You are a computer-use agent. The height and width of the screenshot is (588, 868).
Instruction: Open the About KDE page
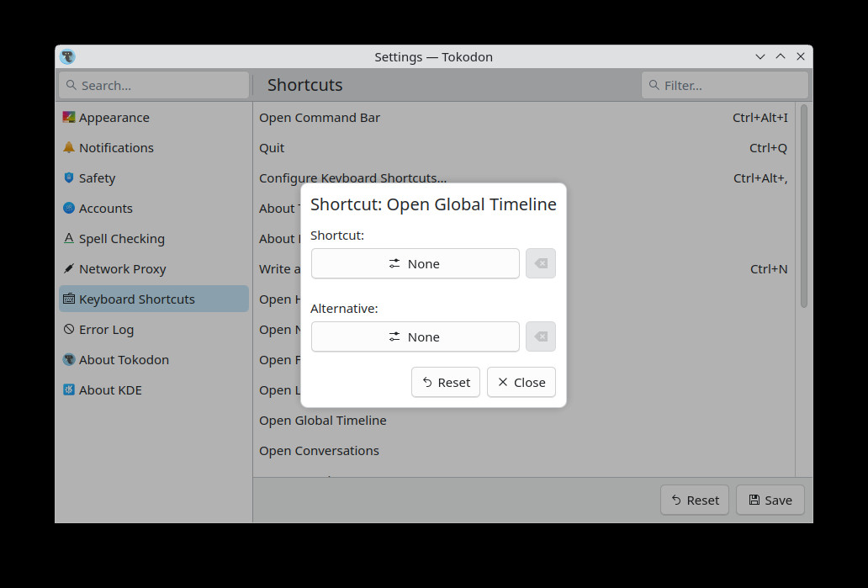(154, 389)
